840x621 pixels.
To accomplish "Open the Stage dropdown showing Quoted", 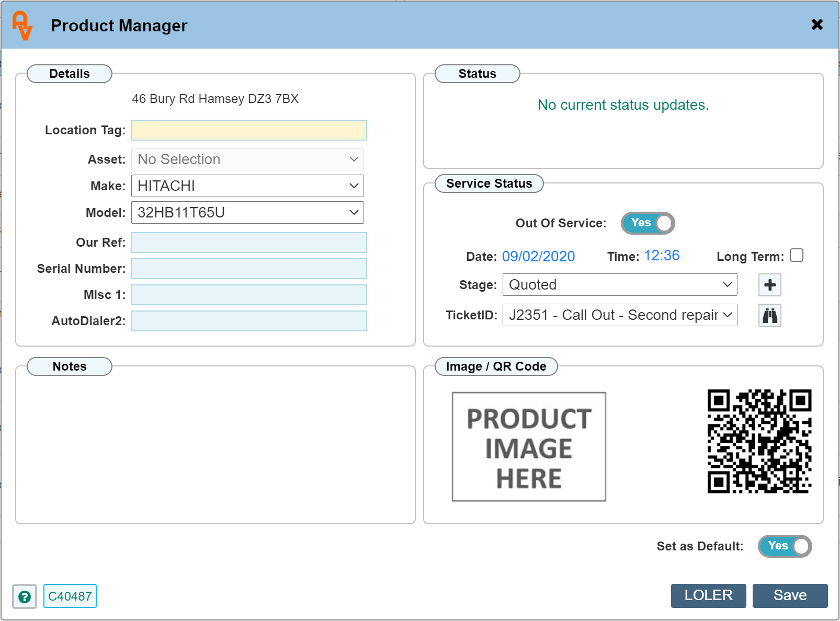I will (x=620, y=285).
